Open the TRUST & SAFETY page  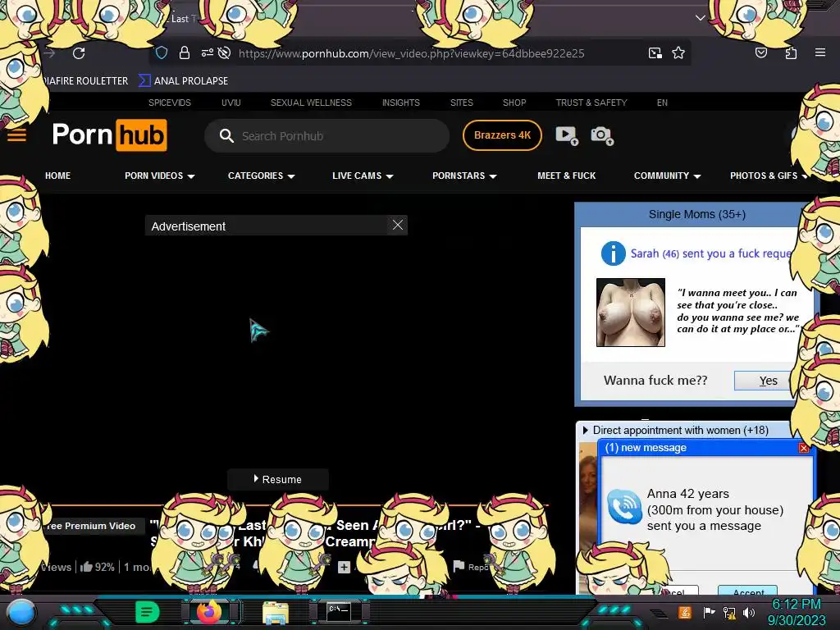coord(591,103)
